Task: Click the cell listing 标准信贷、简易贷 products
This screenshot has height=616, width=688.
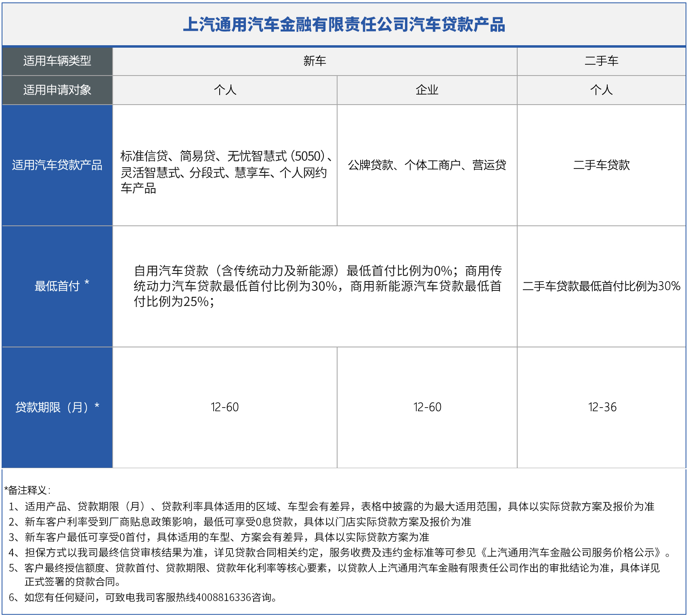Action: click(x=225, y=172)
